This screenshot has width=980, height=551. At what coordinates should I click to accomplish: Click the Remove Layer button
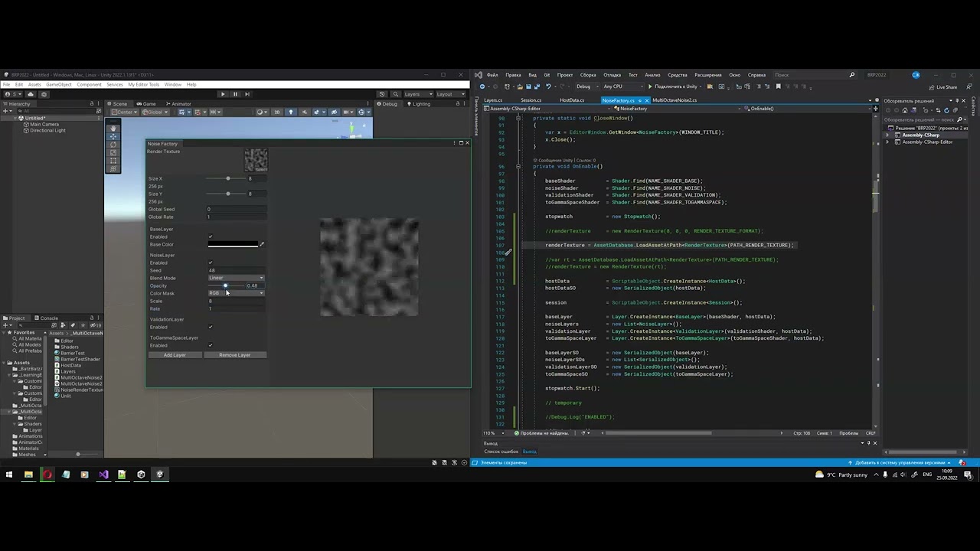pyautogui.click(x=234, y=355)
